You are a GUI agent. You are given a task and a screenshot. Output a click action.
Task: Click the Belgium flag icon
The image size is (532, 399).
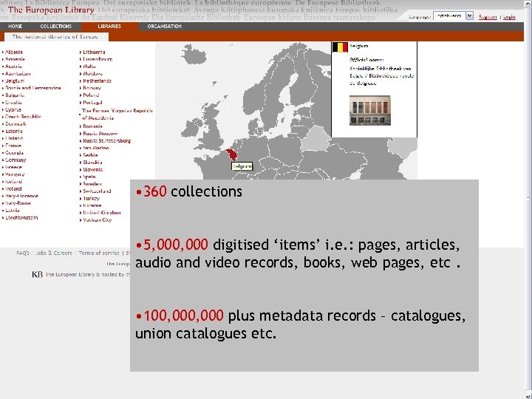pyautogui.click(x=340, y=47)
